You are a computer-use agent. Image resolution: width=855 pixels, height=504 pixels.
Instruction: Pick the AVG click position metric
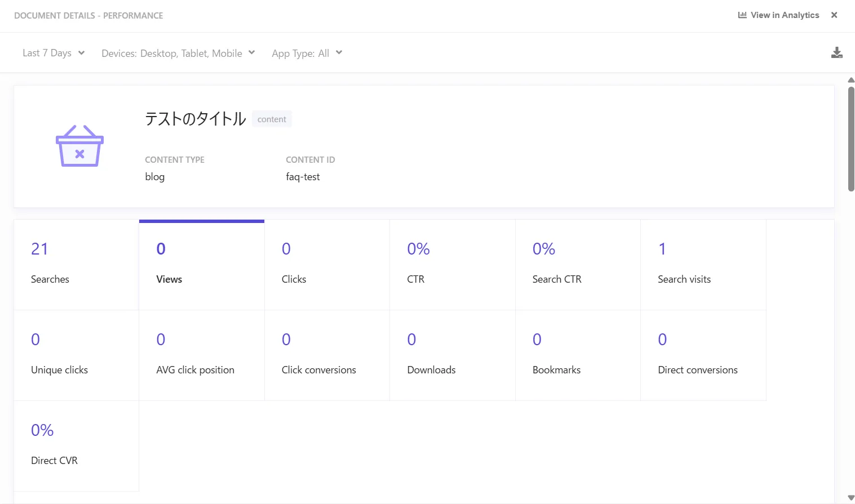(201, 355)
